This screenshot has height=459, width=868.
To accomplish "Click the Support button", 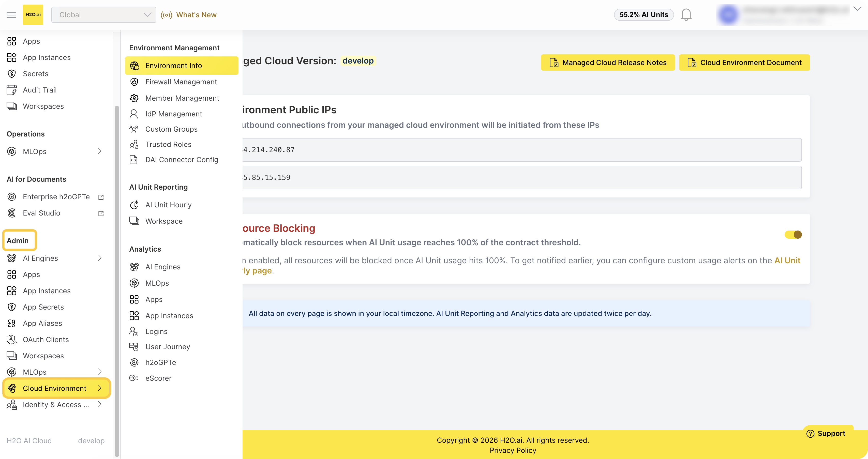I will (x=826, y=433).
